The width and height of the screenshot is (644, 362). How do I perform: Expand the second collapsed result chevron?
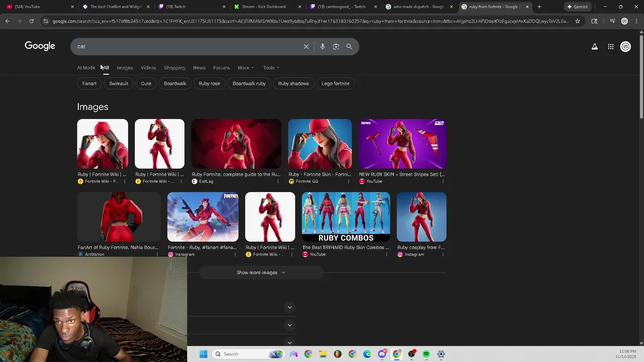(x=289, y=325)
